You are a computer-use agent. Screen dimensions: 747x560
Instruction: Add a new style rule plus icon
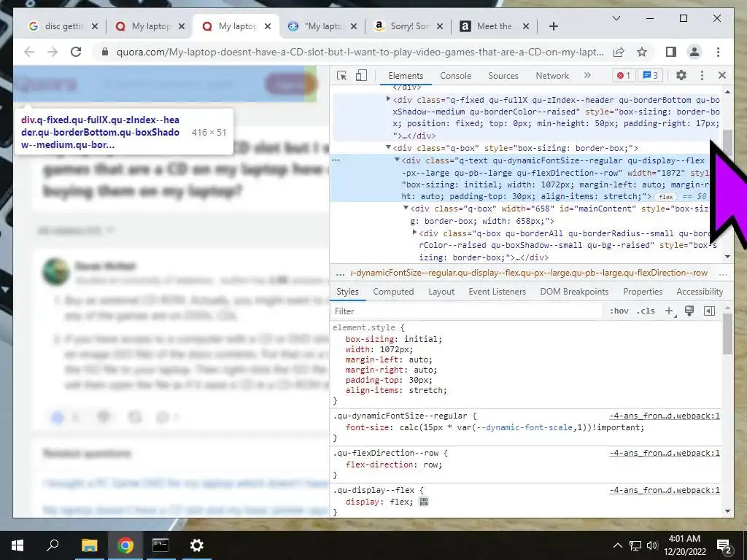tap(670, 311)
